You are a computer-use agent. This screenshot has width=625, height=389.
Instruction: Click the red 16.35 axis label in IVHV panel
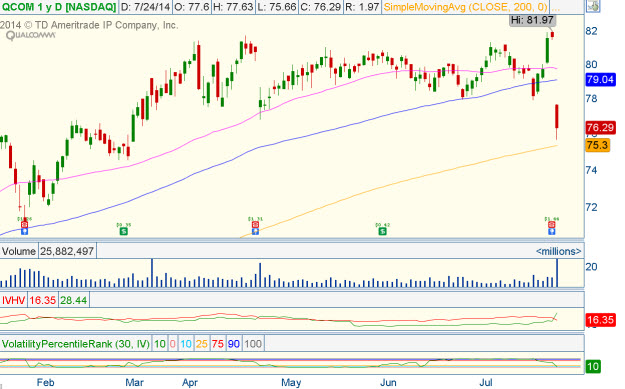point(600,320)
